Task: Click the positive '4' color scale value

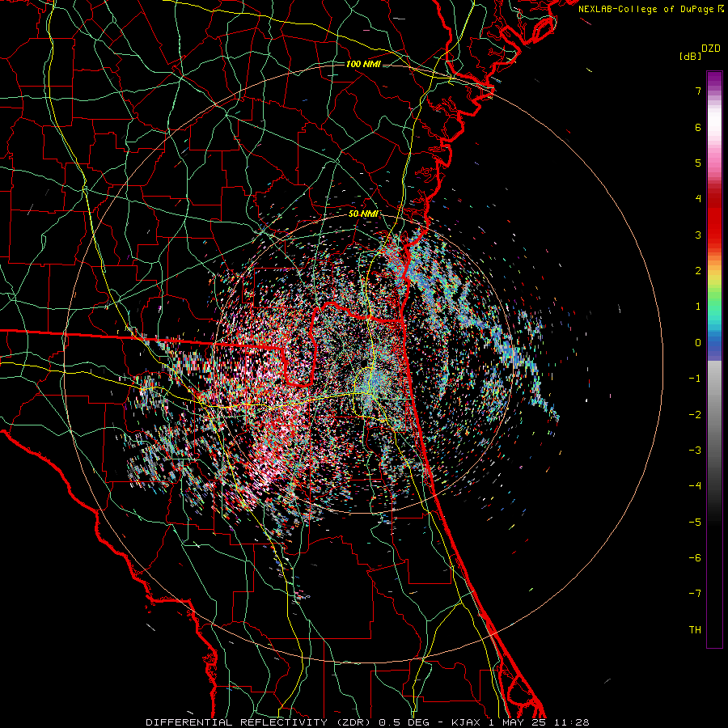Action: (x=698, y=199)
